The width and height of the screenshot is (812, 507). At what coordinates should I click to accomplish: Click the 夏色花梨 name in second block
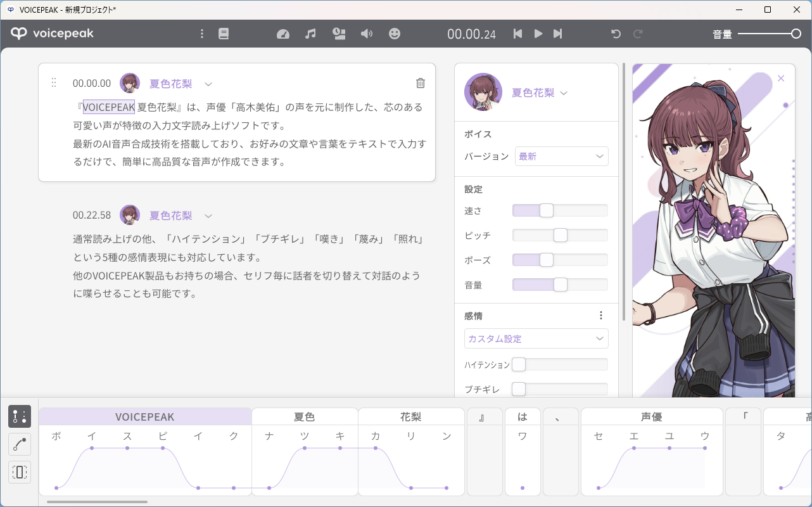coord(170,215)
